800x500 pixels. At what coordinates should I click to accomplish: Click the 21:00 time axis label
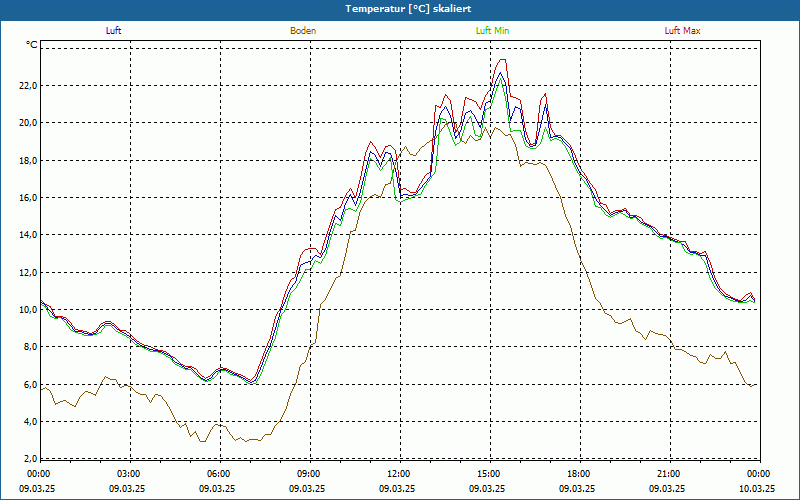pos(668,474)
